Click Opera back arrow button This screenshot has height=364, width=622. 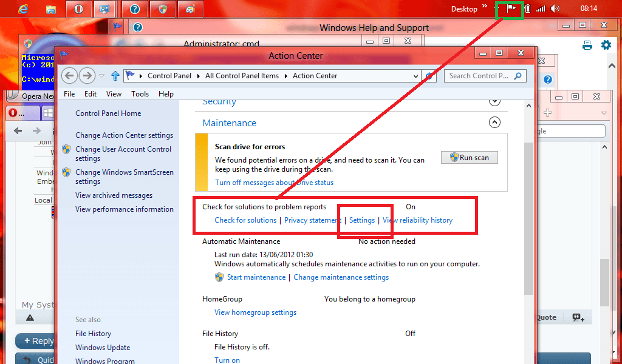(18, 130)
